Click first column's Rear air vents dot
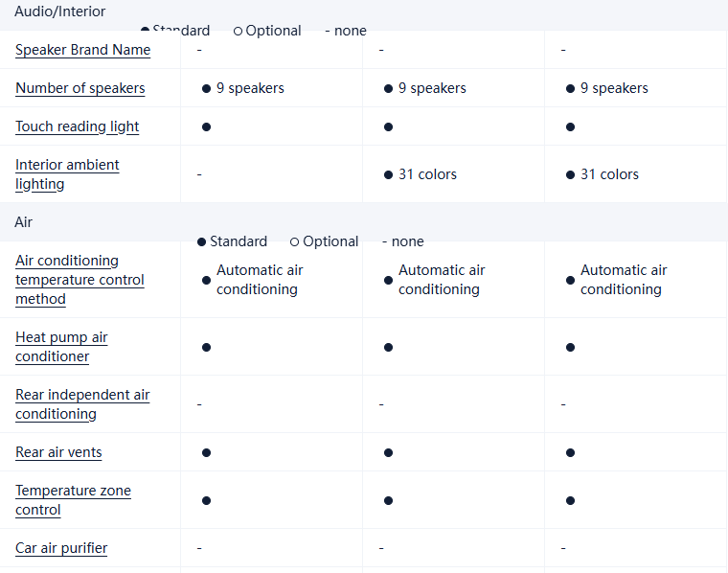The image size is (728, 573). click(206, 452)
